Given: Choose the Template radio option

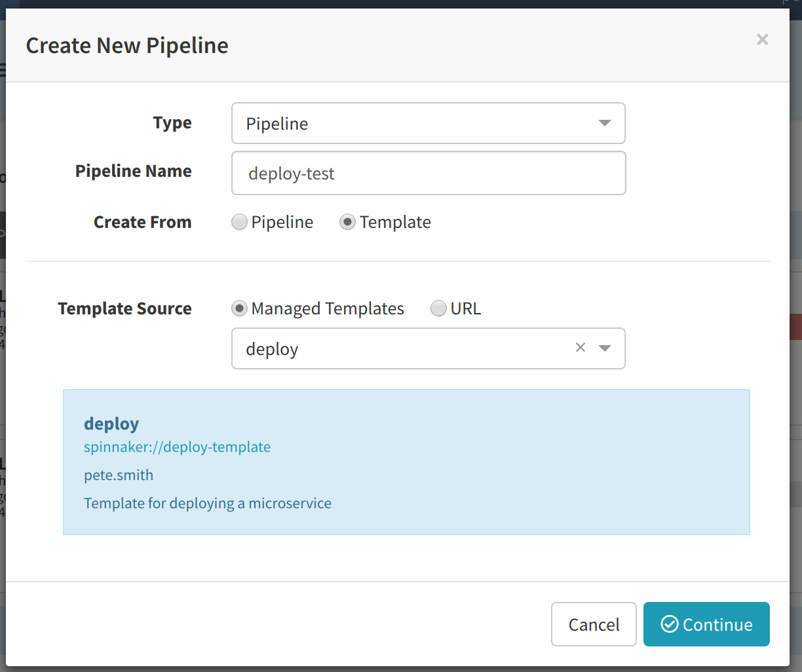Looking at the screenshot, I should point(347,222).
